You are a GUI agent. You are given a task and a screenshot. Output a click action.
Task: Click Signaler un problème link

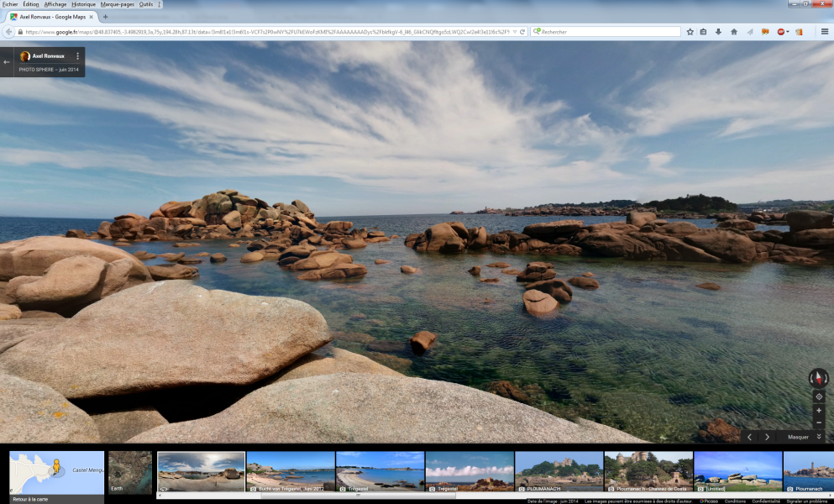coord(806,501)
